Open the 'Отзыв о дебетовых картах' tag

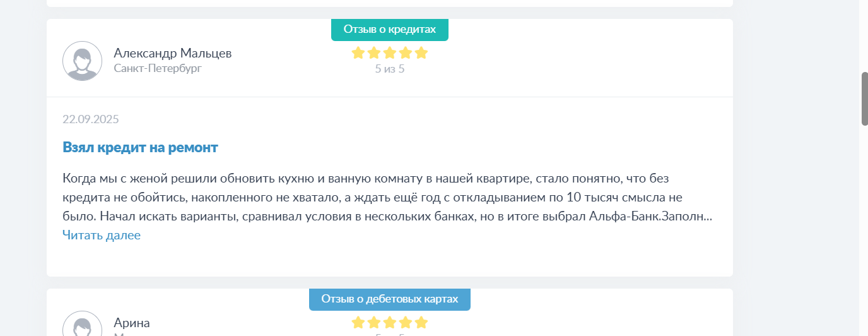[390, 299]
